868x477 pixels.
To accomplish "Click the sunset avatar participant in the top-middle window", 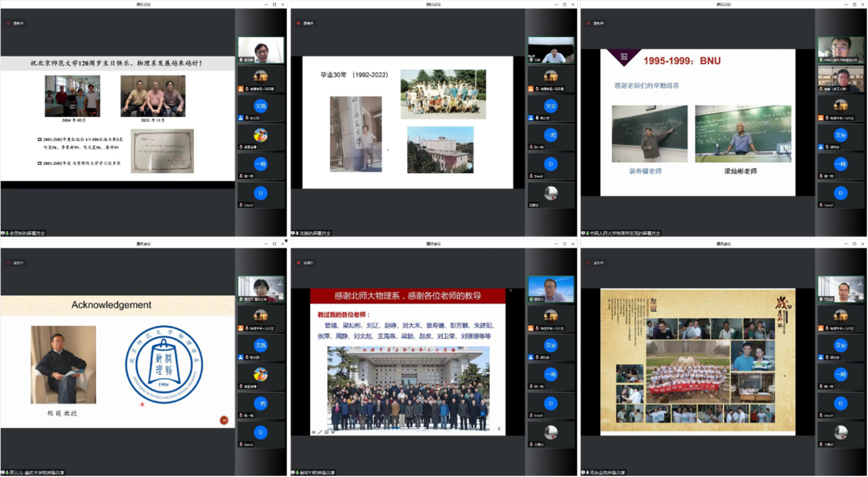I will [551, 77].
